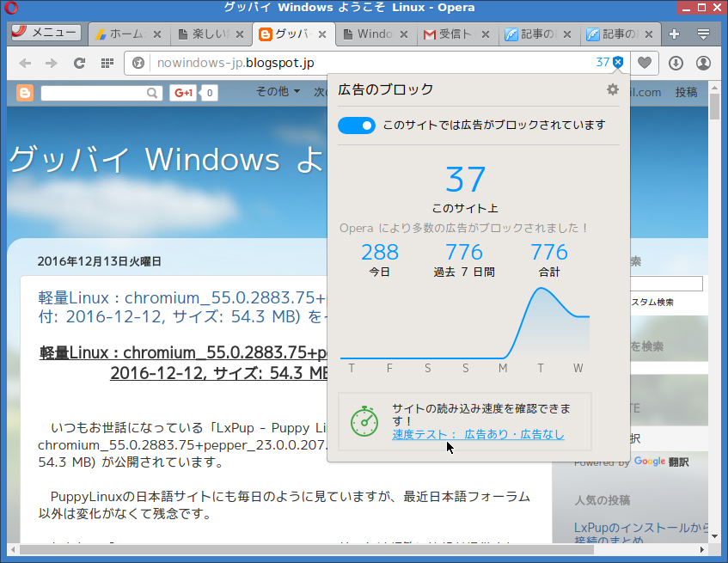Close the Windo tab

point(404,34)
